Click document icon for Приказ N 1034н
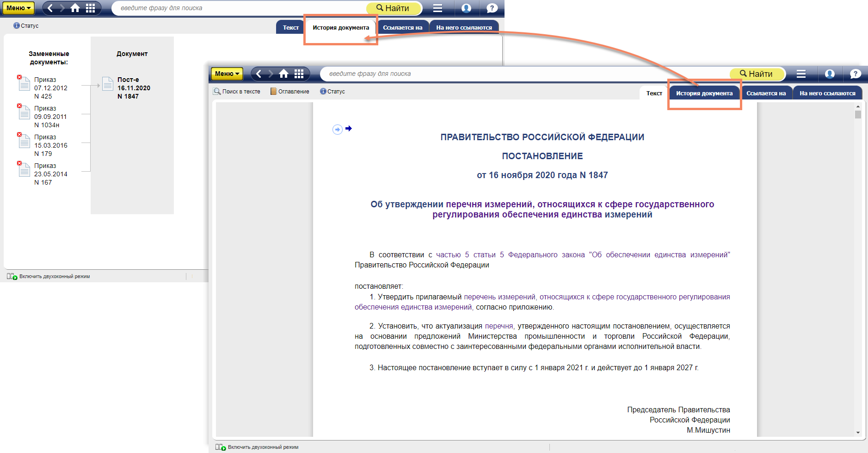The image size is (868, 453). coord(24,112)
